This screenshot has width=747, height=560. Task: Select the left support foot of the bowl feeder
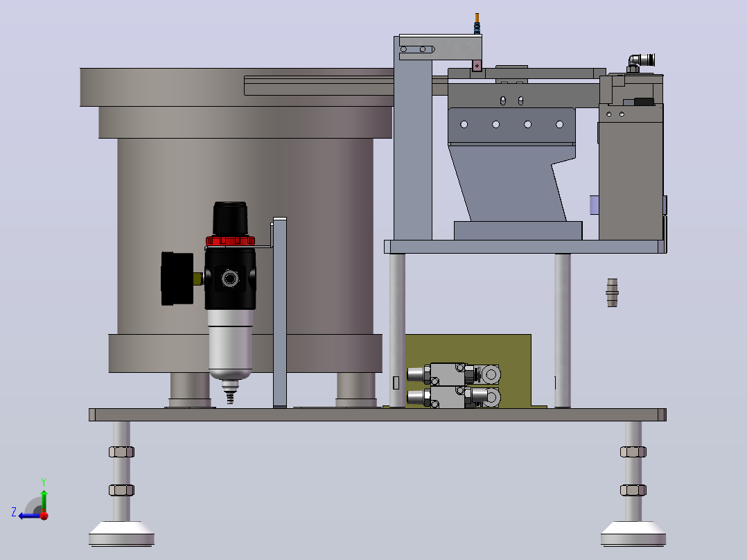coord(190,390)
